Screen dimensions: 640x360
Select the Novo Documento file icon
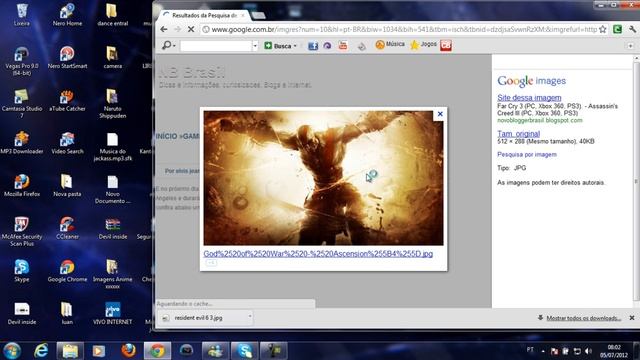(x=113, y=189)
